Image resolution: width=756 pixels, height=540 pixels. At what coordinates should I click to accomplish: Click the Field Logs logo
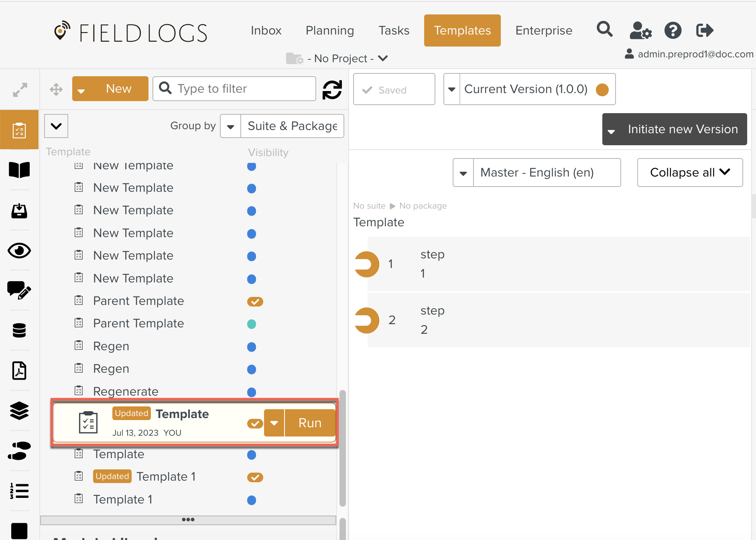pyautogui.click(x=131, y=31)
